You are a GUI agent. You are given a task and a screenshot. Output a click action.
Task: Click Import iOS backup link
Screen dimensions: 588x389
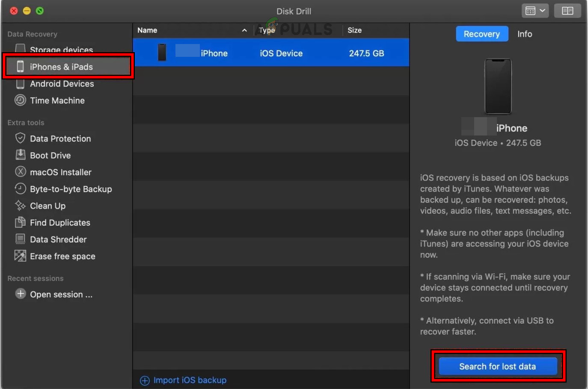[x=190, y=380]
